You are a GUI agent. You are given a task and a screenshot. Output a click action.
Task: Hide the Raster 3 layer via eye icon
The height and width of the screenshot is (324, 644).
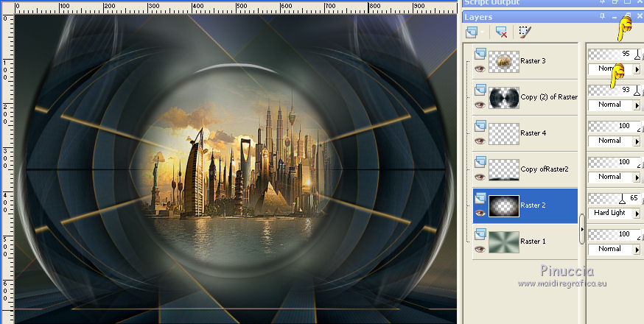pyautogui.click(x=480, y=68)
